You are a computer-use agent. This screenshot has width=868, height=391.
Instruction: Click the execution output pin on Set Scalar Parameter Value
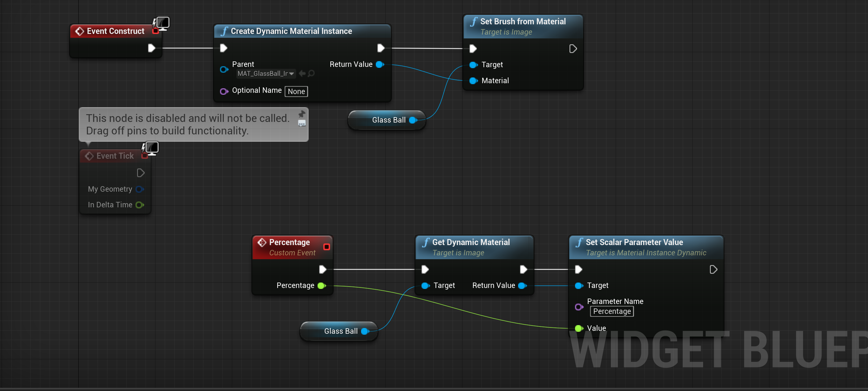click(713, 269)
